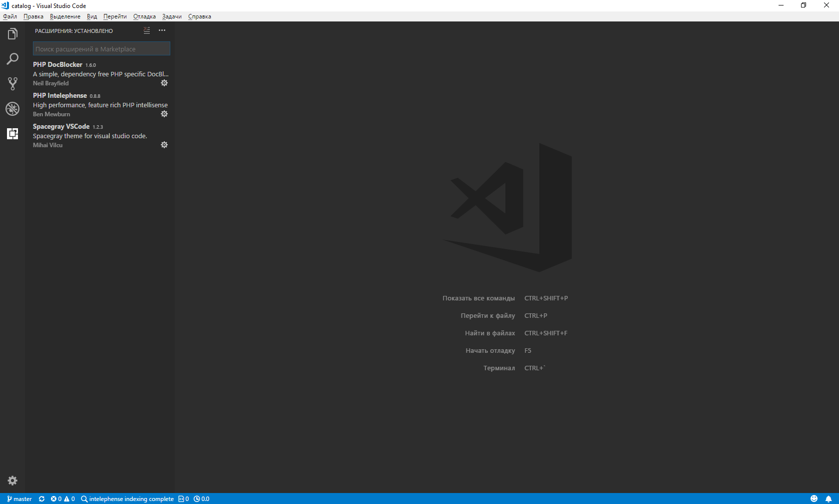Select the Spacegray VSCode extension entry
The image size is (839, 504).
(x=100, y=136)
